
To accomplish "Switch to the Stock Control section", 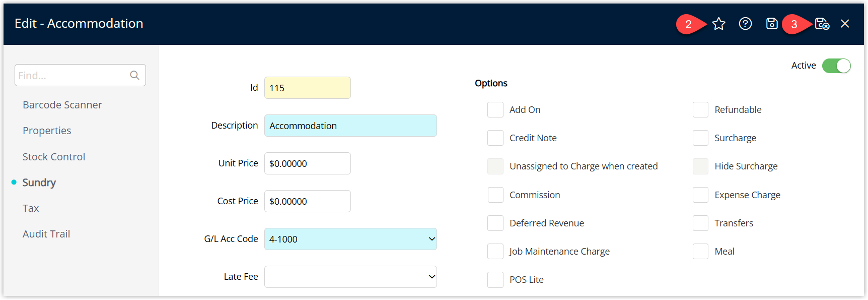I will 54,157.
